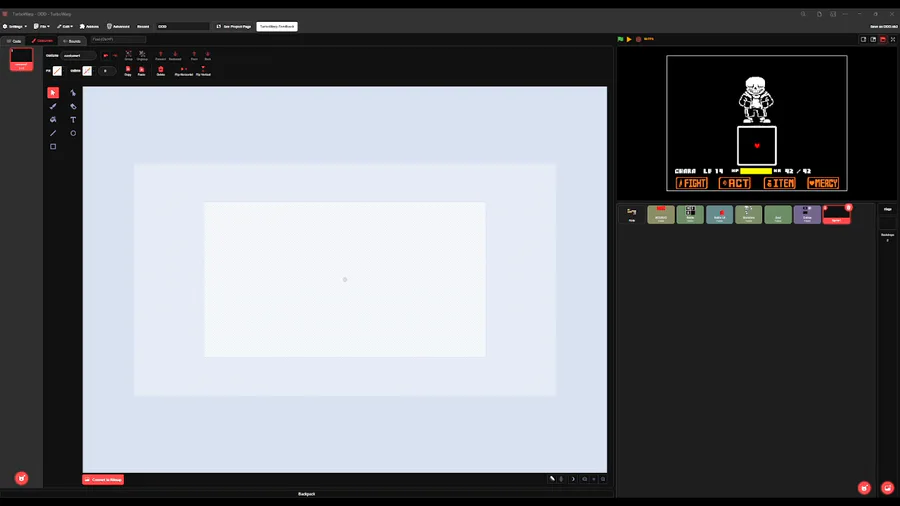Paste the copied shape
Screen dimensions: 900x506
(x=141, y=71)
